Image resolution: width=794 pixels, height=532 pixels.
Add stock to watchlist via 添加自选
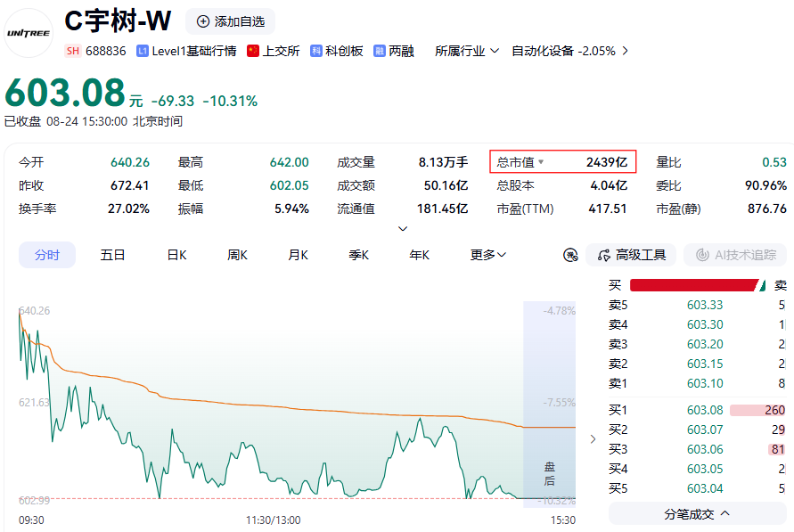pyautogui.click(x=231, y=21)
